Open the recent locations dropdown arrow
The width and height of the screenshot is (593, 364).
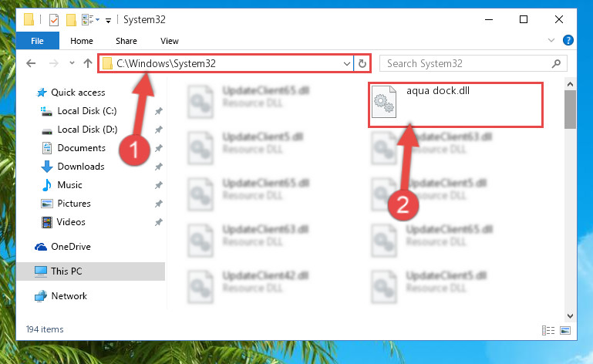(72, 62)
